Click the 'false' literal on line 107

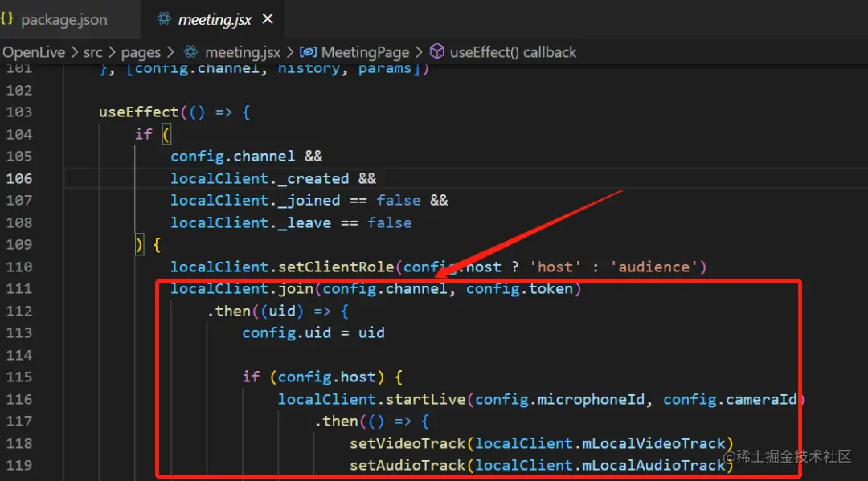[x=399, y=200]
